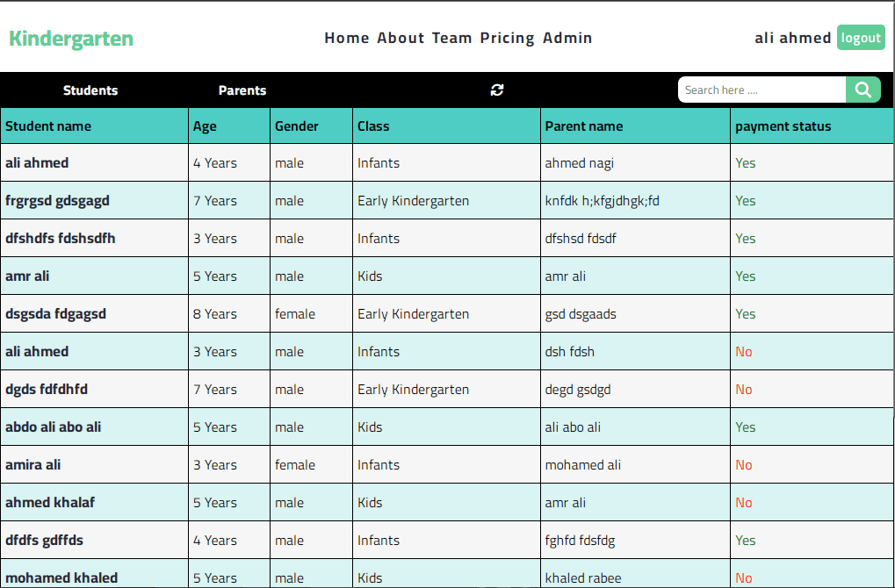Screen dimensions: 895x588
Task: Open the Students tab
Action: [x=90, y=90]
